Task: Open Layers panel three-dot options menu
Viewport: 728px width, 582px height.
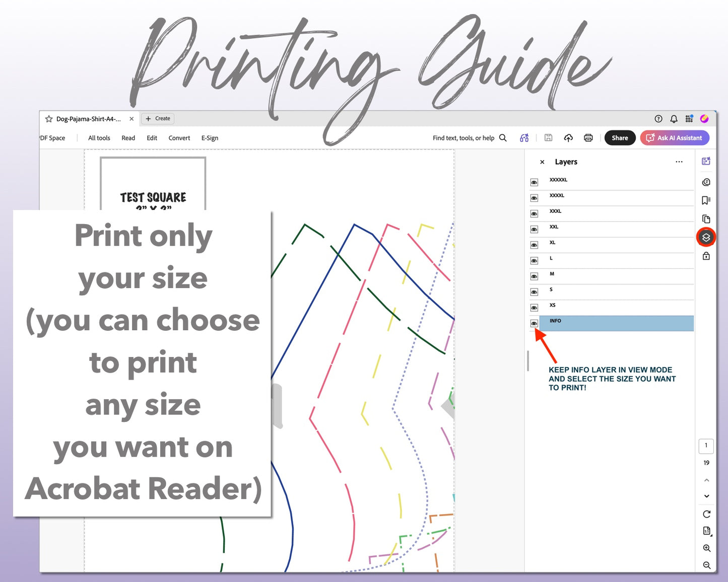Action: tap(679, 162)
